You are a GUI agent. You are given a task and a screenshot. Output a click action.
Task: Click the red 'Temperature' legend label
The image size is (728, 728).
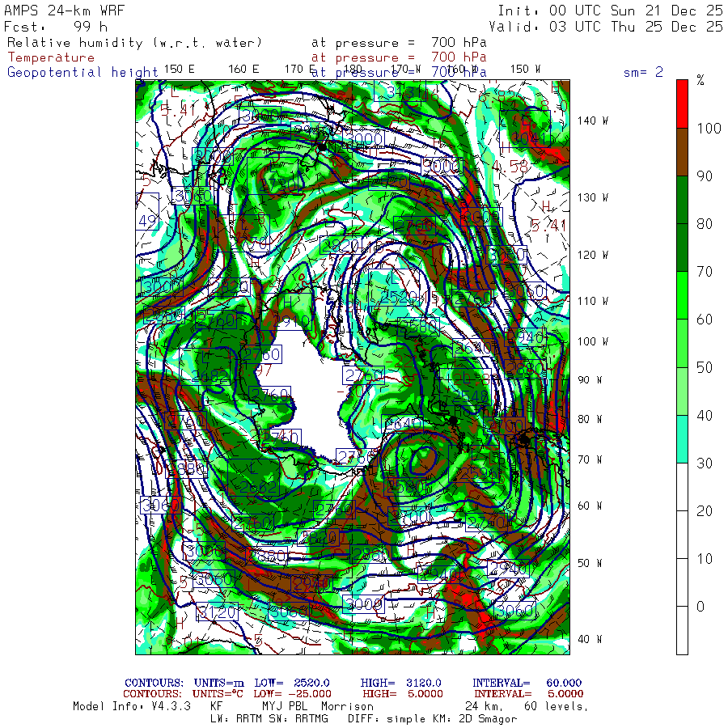click(x=51, y=57)
